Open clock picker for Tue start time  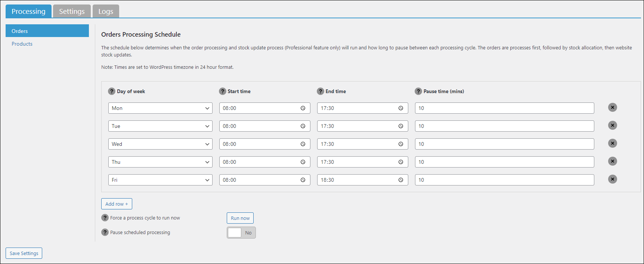pyautogui.click(x=303, y=126)
